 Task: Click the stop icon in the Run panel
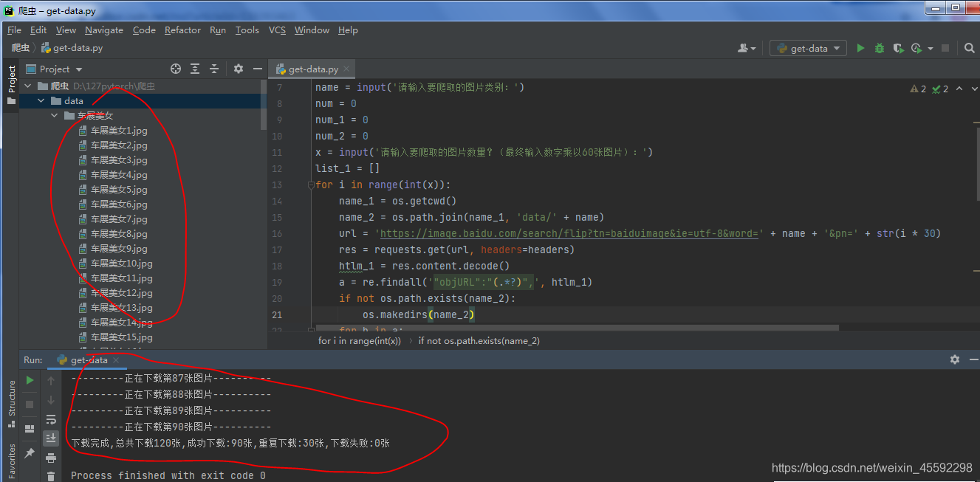click(30, 404)
